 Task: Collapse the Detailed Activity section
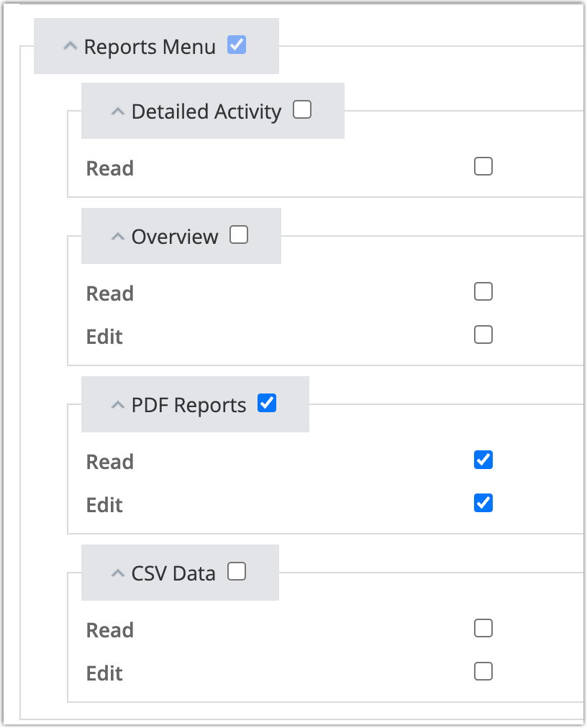[x=117, y=111]
